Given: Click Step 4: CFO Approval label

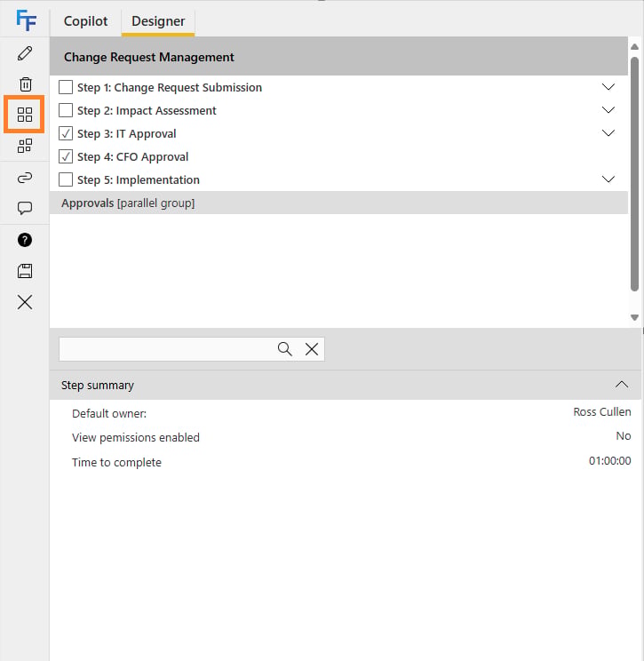Looking at the screenshot, I should click(x=132, y=157).
